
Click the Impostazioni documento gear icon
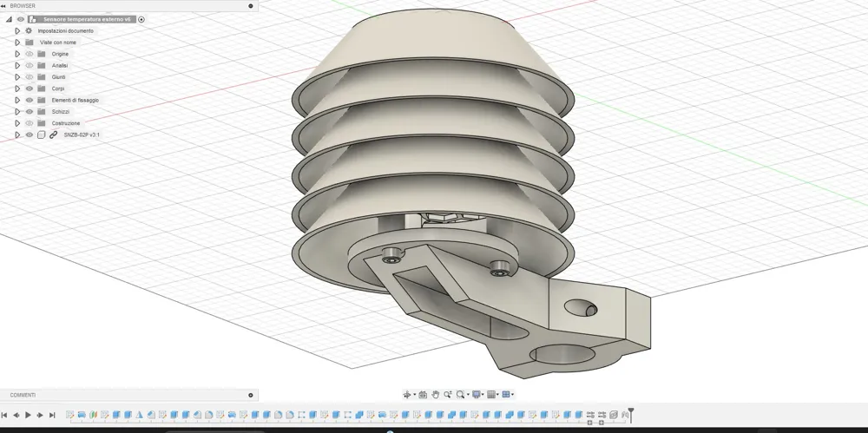(29, 31)
